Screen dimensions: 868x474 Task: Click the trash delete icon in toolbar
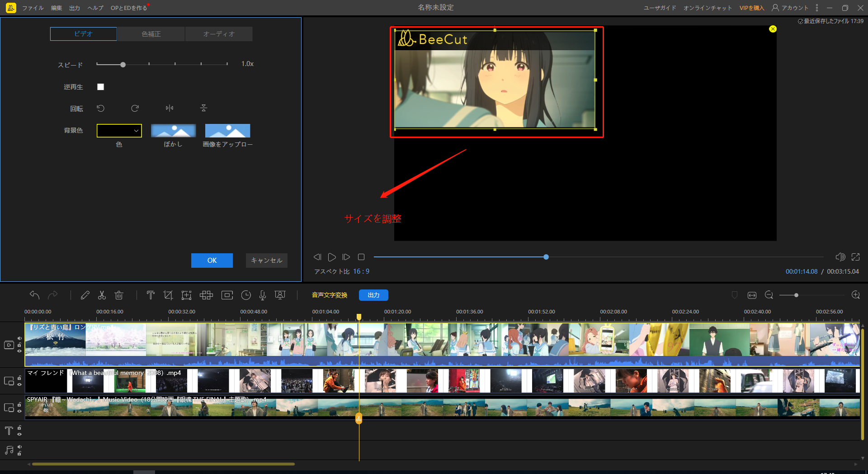[119, 295]
